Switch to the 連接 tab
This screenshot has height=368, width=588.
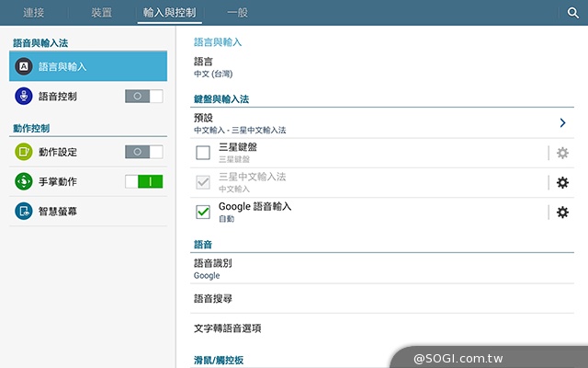[x=34, y=13]
